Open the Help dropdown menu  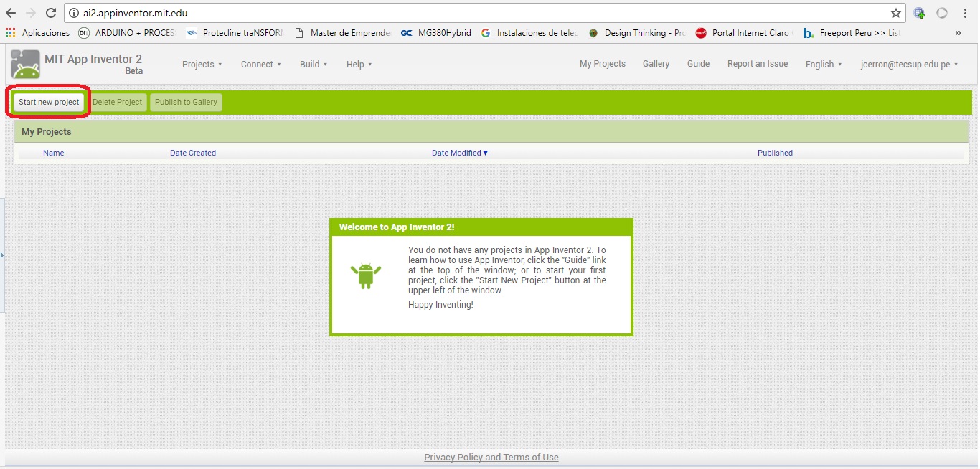359,65
